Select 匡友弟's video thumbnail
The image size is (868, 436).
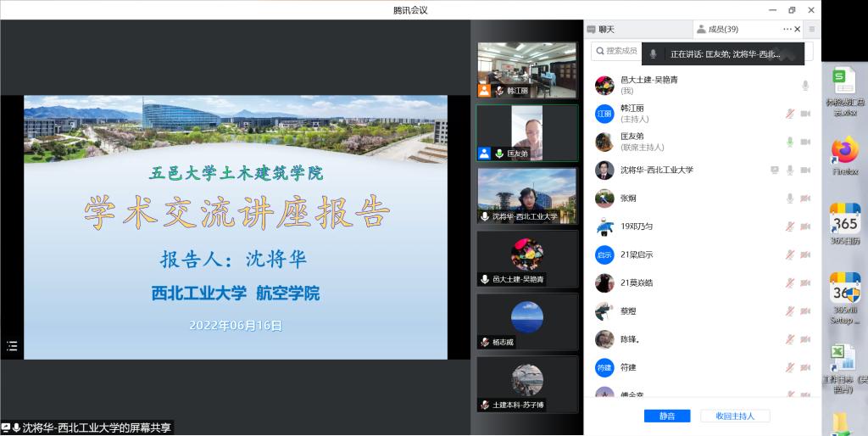526,132
